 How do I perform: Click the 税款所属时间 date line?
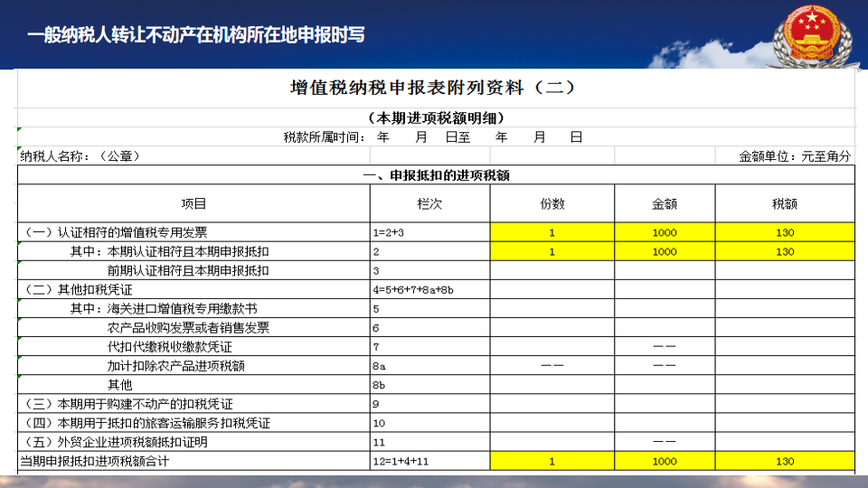(433, 137)
